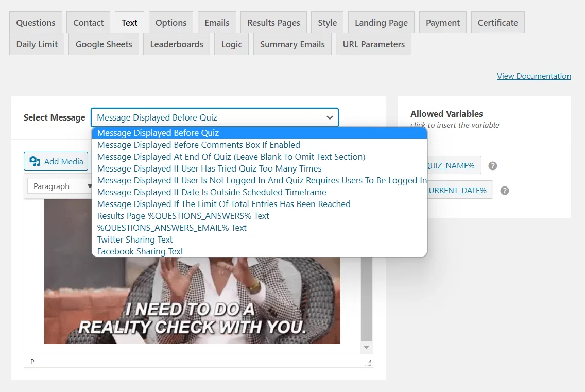Select 'Twitter Sharing Text' option

pyautogui.click(x=135, y=240)
